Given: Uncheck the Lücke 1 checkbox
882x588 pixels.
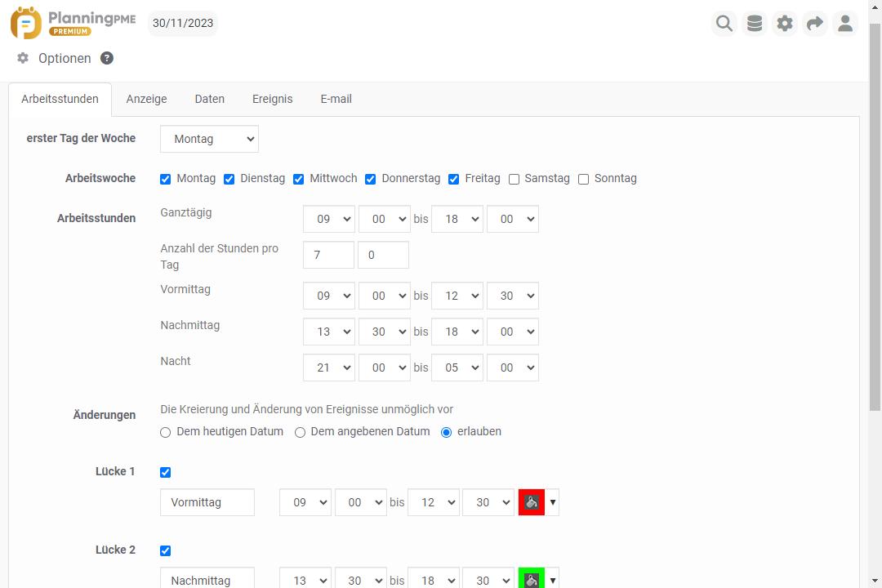Looking at the screenshot, I should click(166, 472).
